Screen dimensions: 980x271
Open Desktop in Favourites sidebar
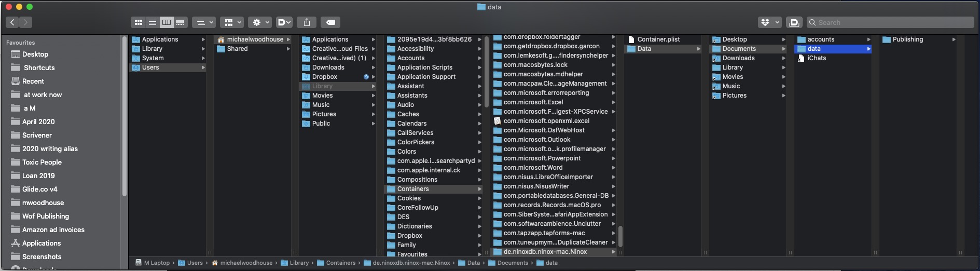point(35,54)
